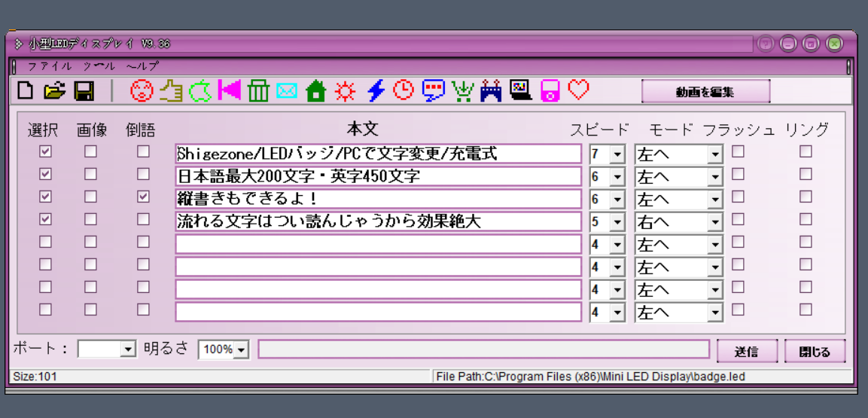This screenshot has width=868, height=418.
Task: Save with the floppy disk icon
Action: (x=84, y=90)
